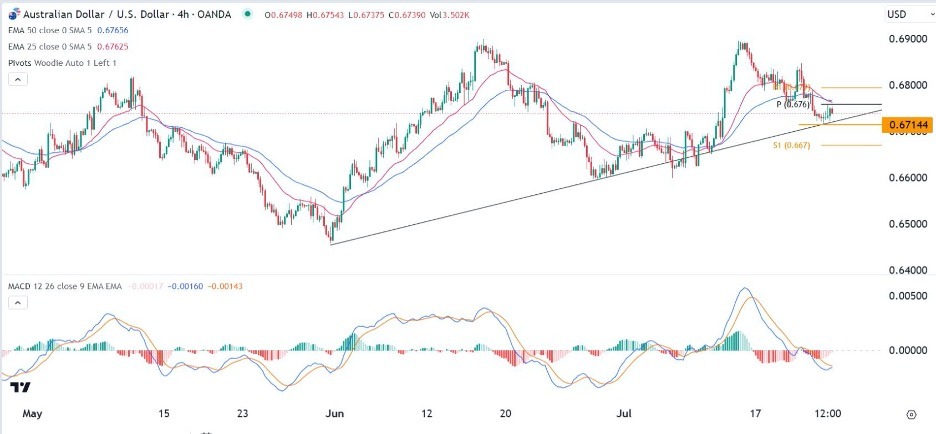Click the Australian Dollar / U.S. Dollar title
This screenshot has width=936, height=434.
point(88,14)
